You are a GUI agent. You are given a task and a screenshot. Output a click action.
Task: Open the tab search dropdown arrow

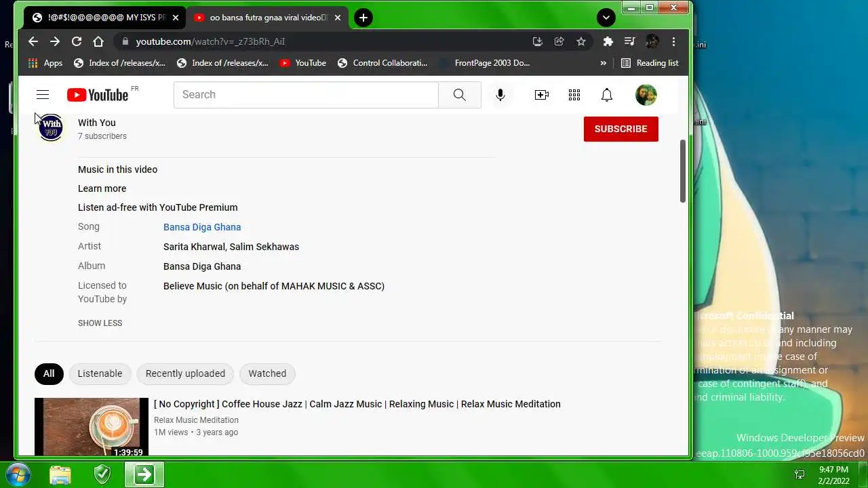(x=606, y=18)
